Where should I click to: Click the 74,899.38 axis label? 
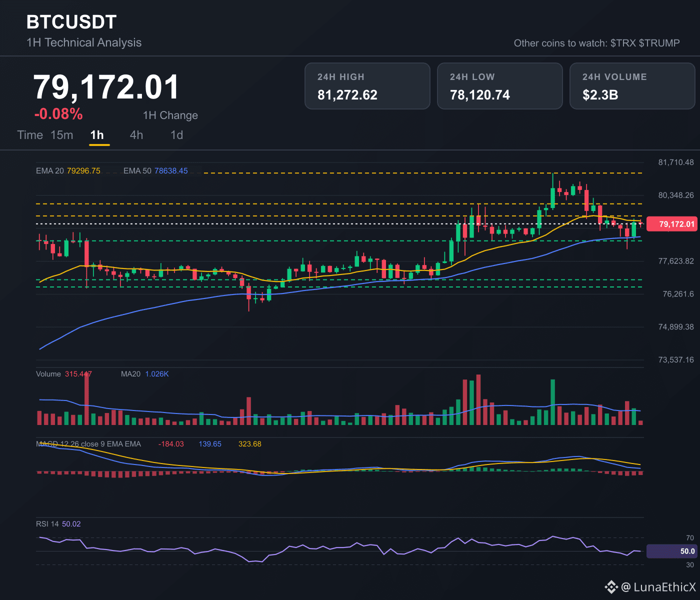676,327
